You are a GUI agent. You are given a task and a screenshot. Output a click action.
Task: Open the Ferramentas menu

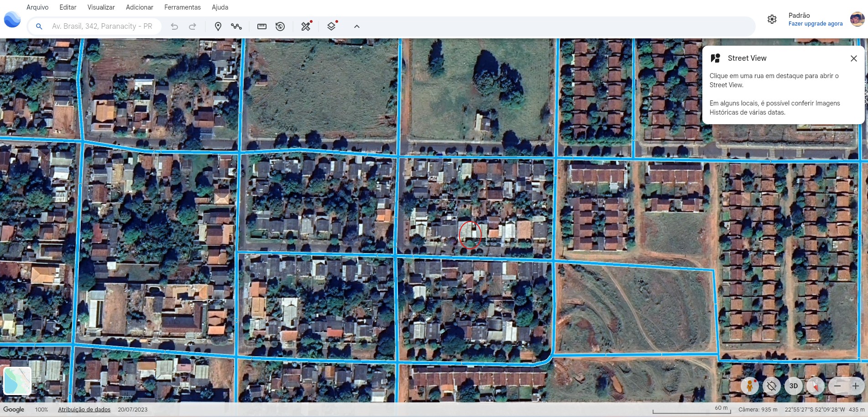point(182,7)
